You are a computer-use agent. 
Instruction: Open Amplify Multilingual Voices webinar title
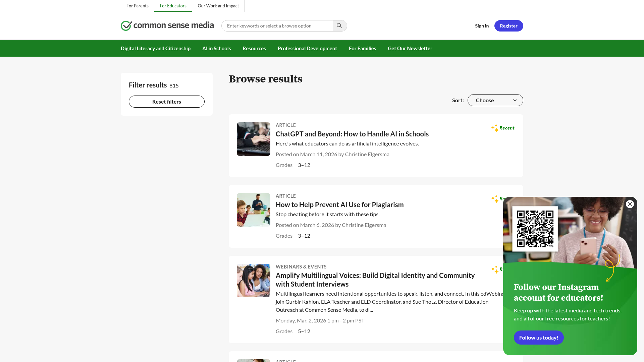point(375,280)
